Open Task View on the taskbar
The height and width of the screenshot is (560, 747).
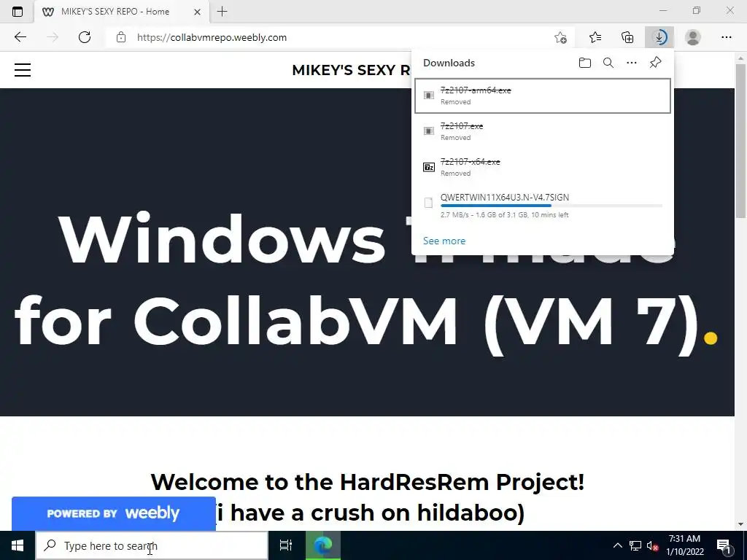pyautogui.click(x=286, y=545)
